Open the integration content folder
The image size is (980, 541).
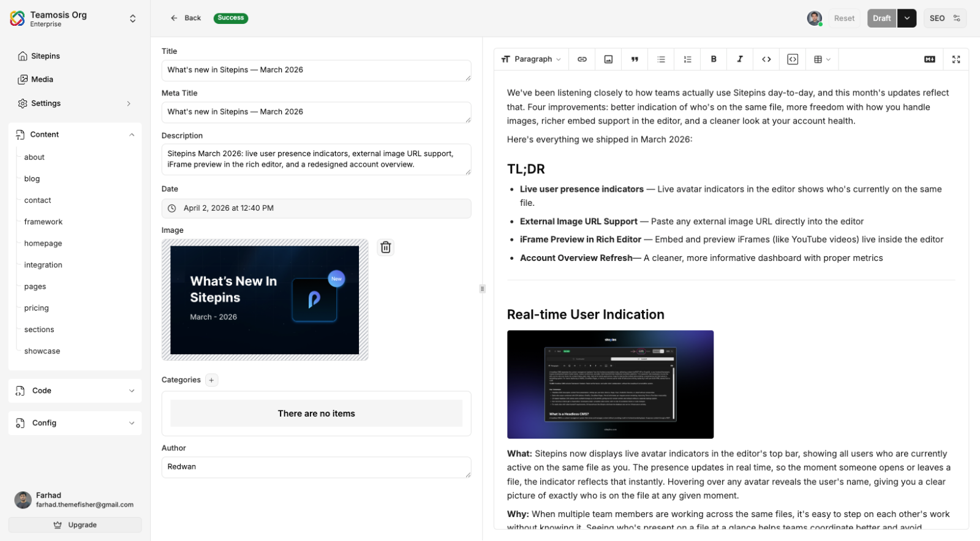(43, 265)
